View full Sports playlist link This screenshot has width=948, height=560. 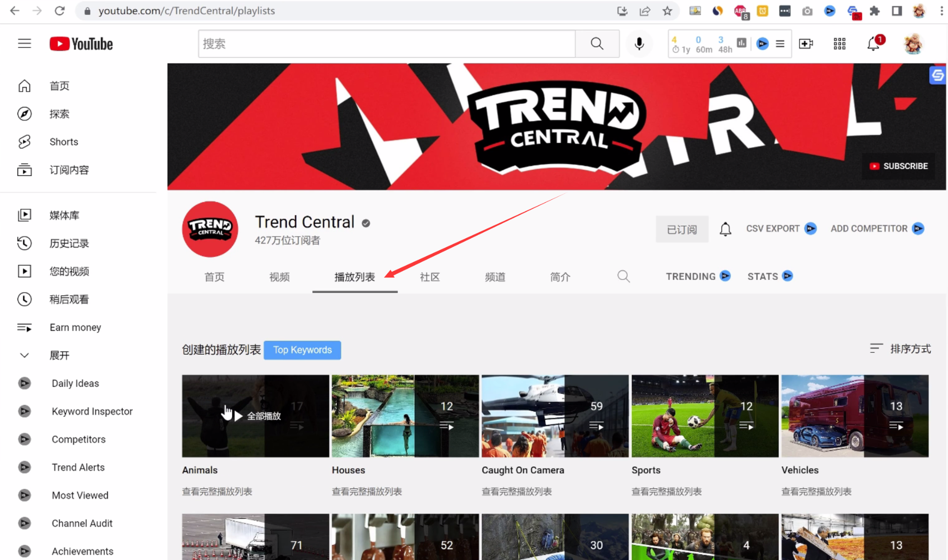[x=666, y=491]
